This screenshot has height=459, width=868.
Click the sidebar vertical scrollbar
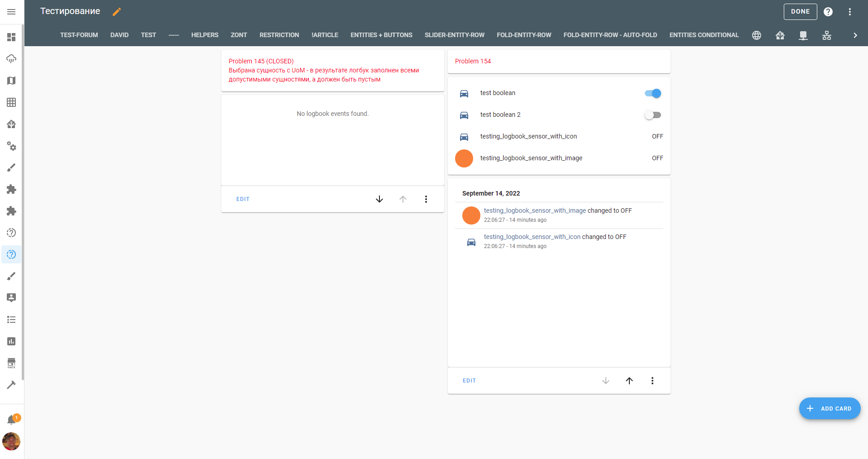point(23,203)
